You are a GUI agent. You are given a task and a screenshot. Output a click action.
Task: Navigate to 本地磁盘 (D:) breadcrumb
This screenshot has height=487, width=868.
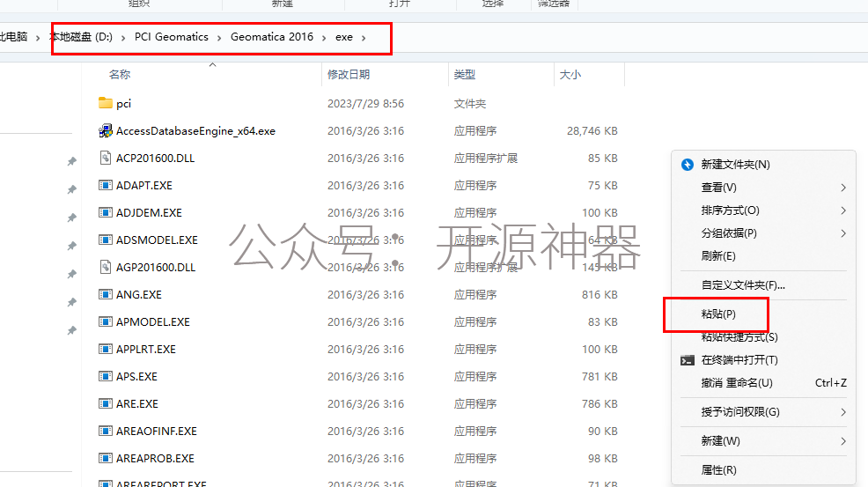click(x=81, y=37)
